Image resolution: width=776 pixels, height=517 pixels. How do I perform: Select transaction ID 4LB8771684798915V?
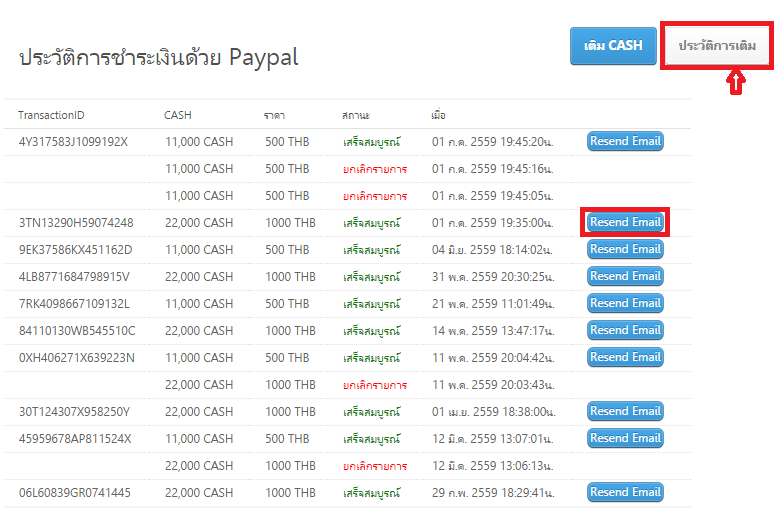(x=74, y=277)
